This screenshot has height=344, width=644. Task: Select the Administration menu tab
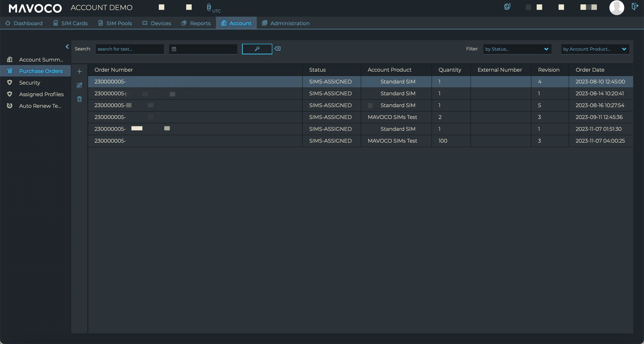(290, 23)
